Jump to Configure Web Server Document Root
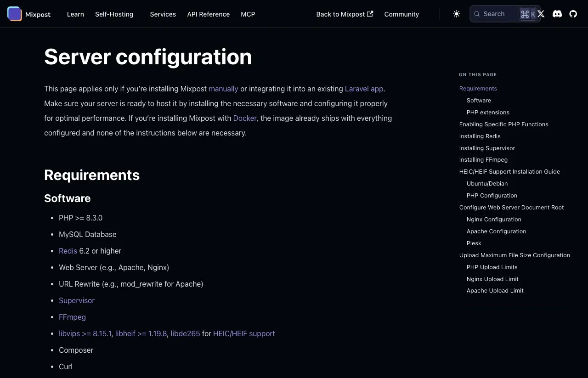Image resolution: width=588 pixels, height=378 pixels. click(x=512, y=208)
